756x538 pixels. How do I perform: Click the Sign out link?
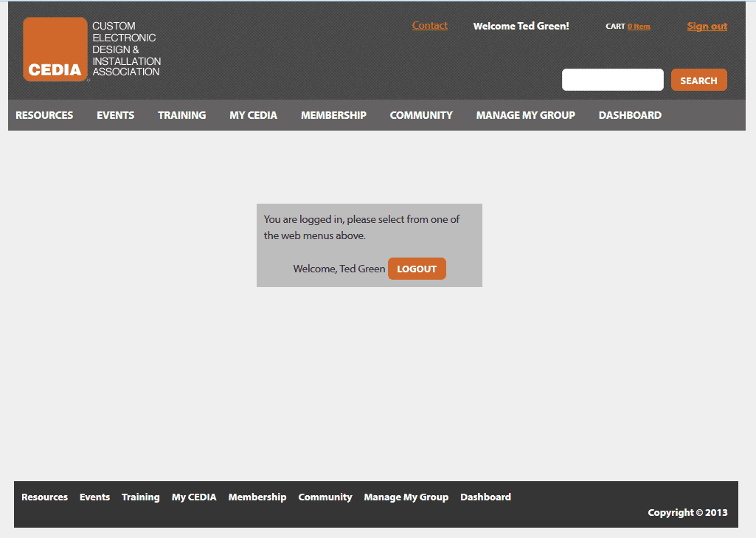point(707,26)
